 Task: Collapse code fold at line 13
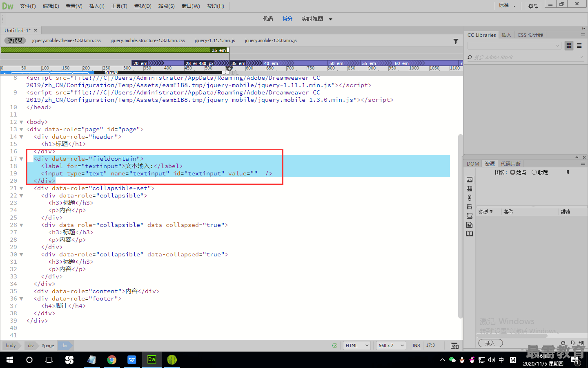[21, 129]
